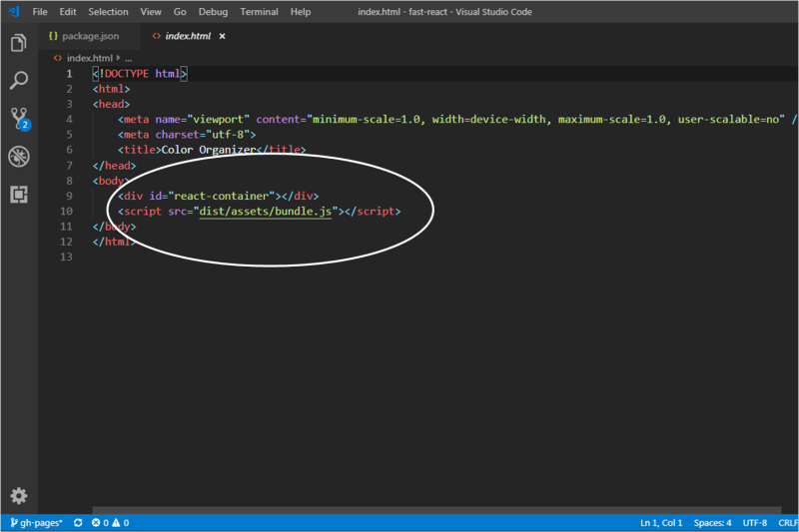Click the "react-container" id value
The height and width of the screenshot is (532, 799).
221,196
